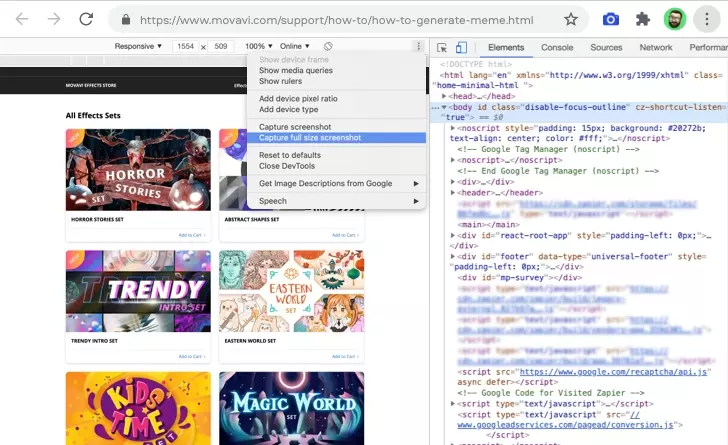Switch to the Performance tab
This screenshot has width=728, height=445.
(x=708, y=47)
